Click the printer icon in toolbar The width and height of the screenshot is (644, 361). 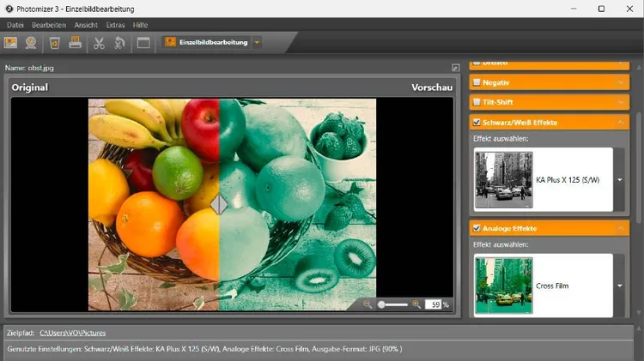76,42
